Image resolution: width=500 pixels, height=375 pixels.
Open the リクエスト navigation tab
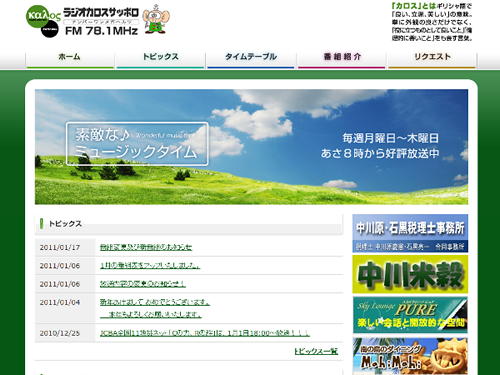click(x=432, y=59)
